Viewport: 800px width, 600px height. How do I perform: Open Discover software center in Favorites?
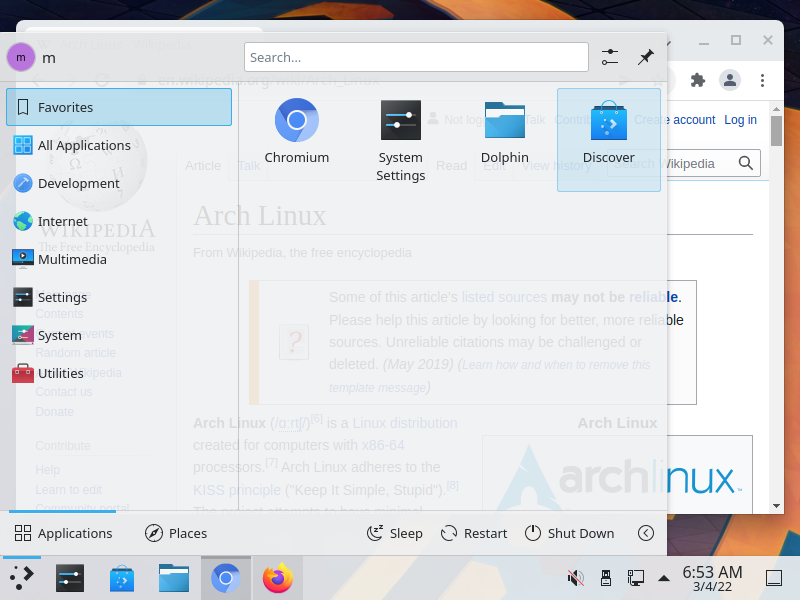[x=609, y=140]
